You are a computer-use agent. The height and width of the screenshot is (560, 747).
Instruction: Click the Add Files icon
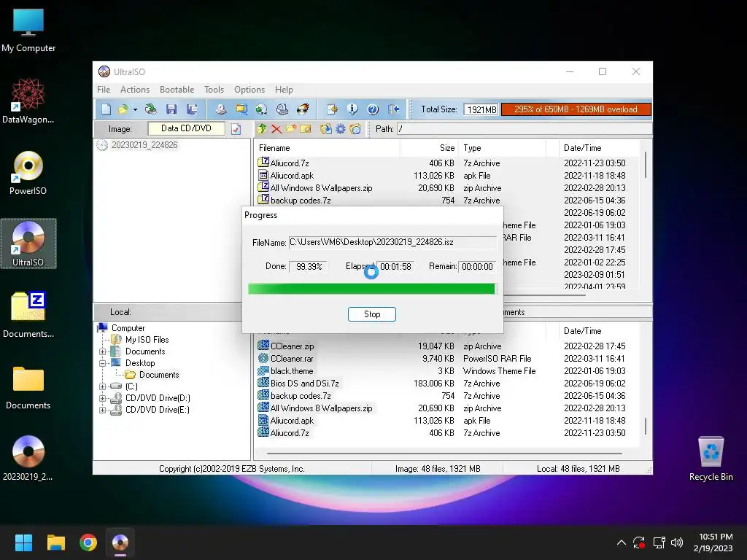pos(326,128)
